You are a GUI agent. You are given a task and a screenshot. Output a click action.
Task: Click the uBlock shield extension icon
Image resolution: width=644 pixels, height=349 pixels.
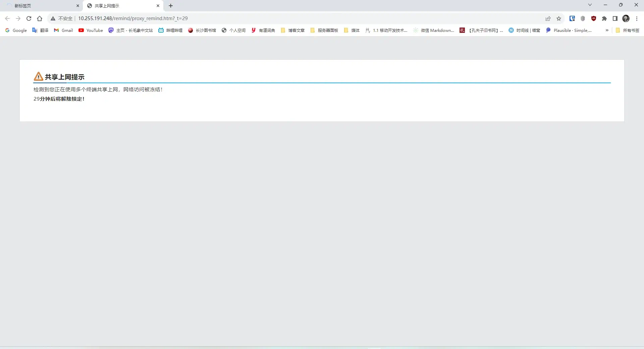coord(594,18)
